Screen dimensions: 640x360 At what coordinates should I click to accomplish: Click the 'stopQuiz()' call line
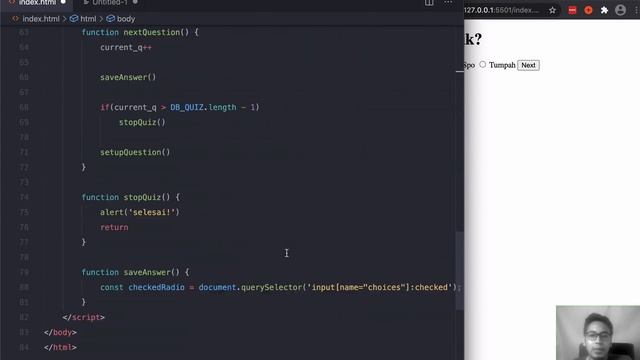[142, 122]
